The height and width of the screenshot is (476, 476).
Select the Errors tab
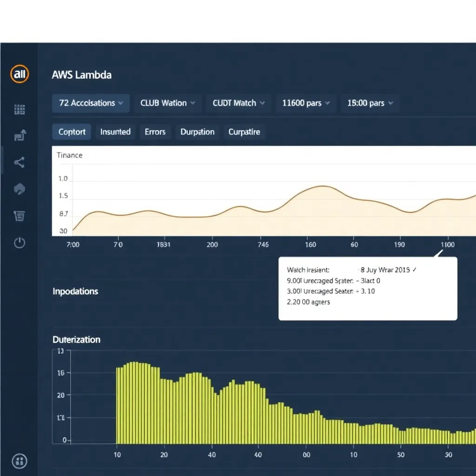click(155, 132)
